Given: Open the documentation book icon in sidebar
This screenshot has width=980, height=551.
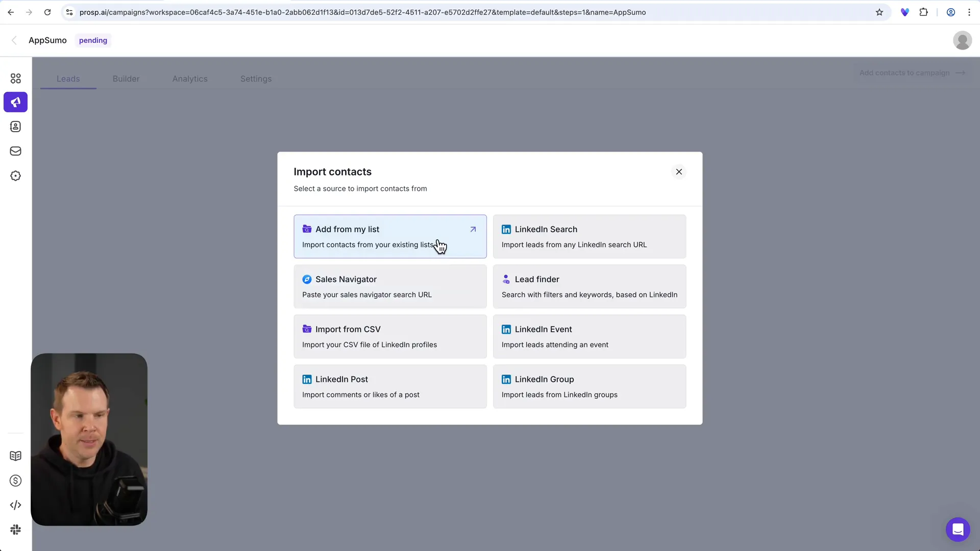Looking at the screenshot, I should click(x=15, y=456).
